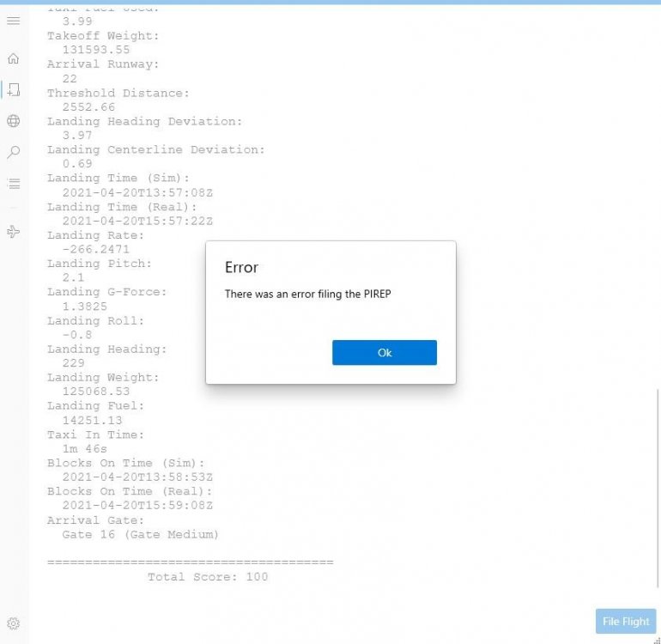Expand the hamburger navigation menu

click(x=14, y=21)
